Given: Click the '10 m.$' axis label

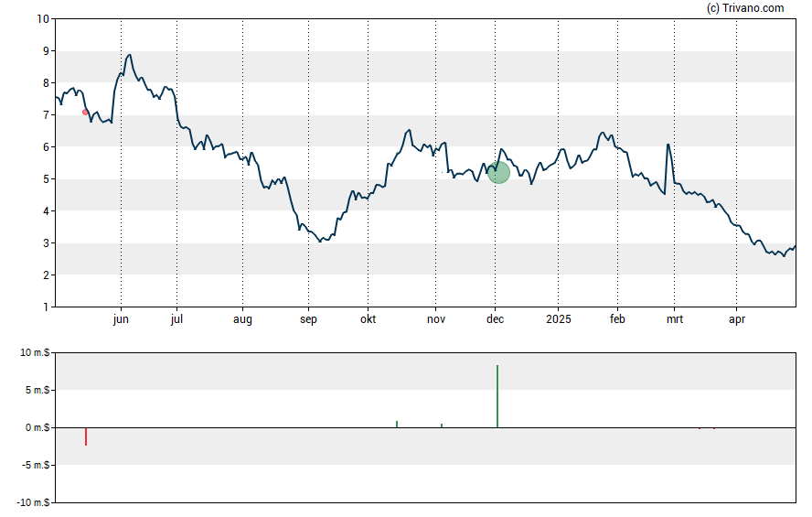Looking at the screenshot, I should coord(35,353).
